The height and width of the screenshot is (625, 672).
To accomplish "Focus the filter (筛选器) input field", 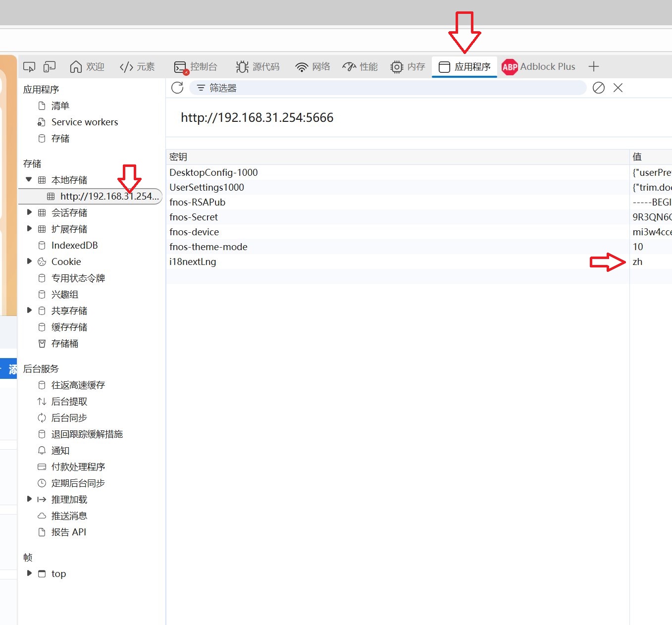I will [388, 88].
